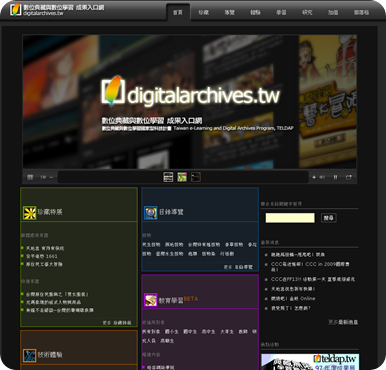Open the 首頁 home tab
The width and height of the screenshot is (386, 370).
(178, 12)
